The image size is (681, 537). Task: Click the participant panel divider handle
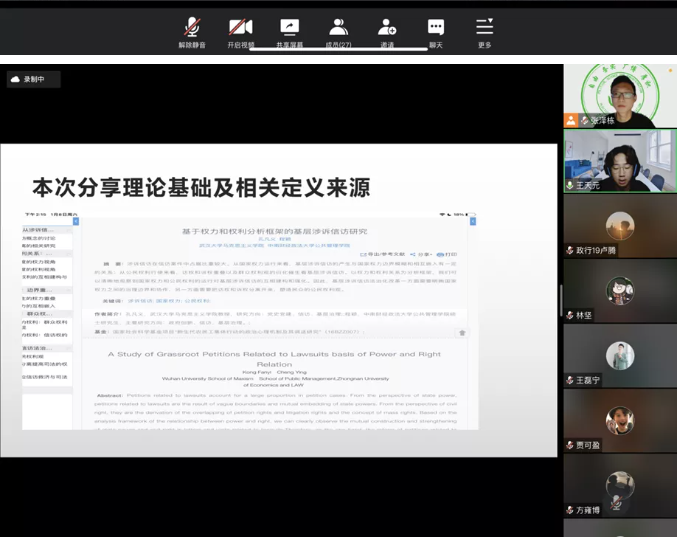click(x=561, y=300)
